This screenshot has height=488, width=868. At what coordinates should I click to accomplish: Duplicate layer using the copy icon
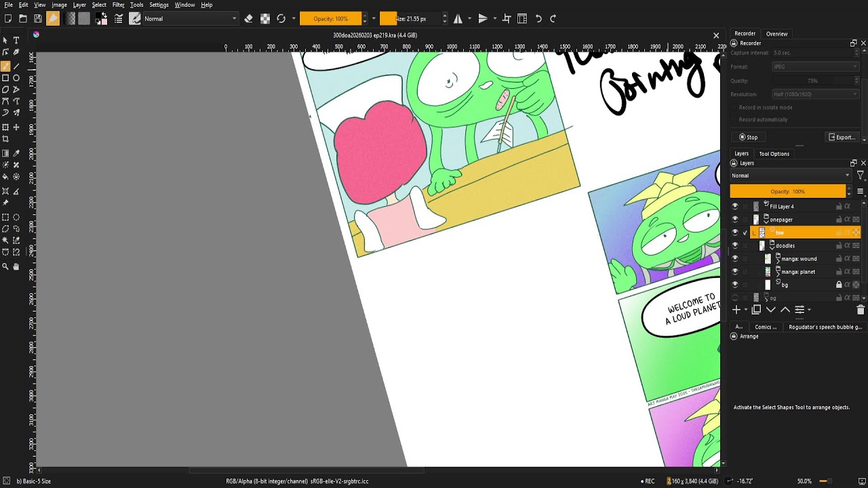(756, 310)
